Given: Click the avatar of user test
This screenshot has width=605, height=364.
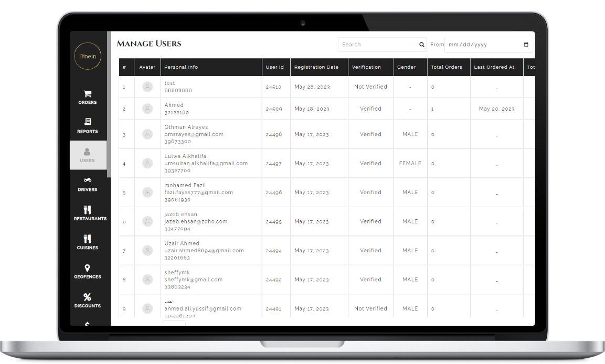Looking at the screenshot, I should click(x=147, y=87).
